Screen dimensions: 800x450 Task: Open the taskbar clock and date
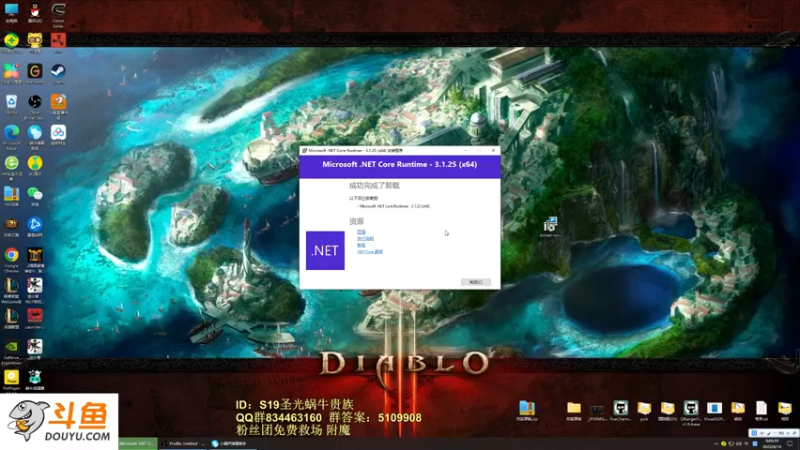(771, 444)
